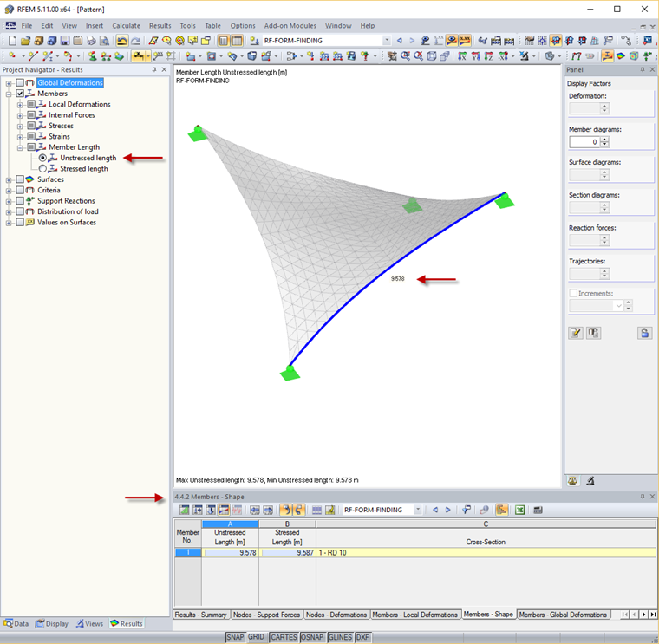The image size is (659, 644).
Task: Toggle the SNAP status bar button
Action: point(235,637)
